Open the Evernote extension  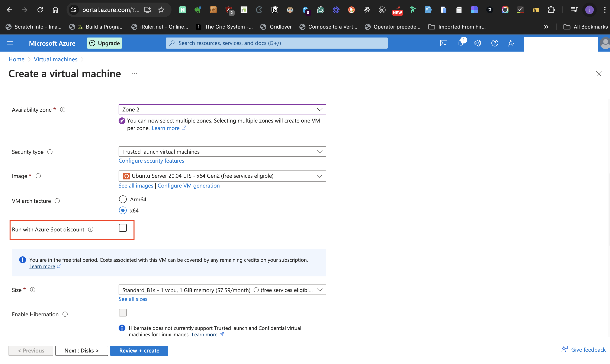pos(198,10)
